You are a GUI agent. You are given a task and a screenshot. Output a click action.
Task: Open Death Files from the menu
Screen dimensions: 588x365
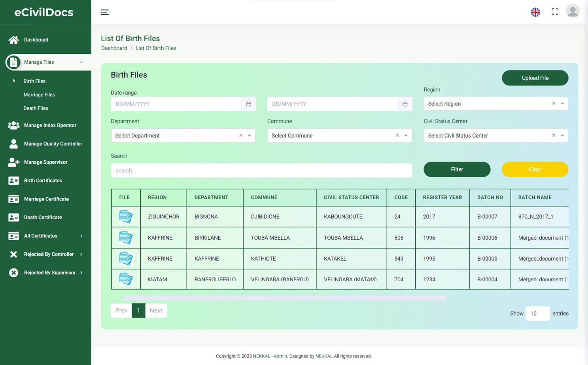(36, 108)
